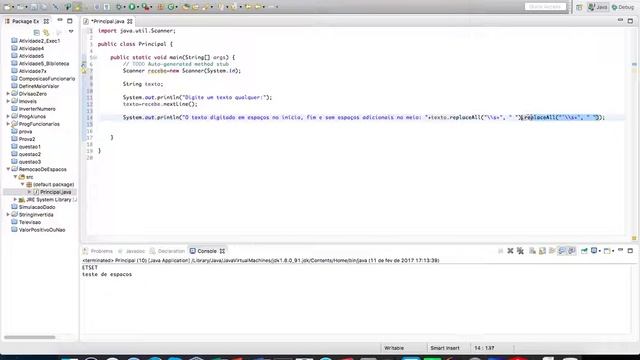The image size is (640, 360).
Task: Select the Principal.java editor tab
Action: [x=108, y=21]
